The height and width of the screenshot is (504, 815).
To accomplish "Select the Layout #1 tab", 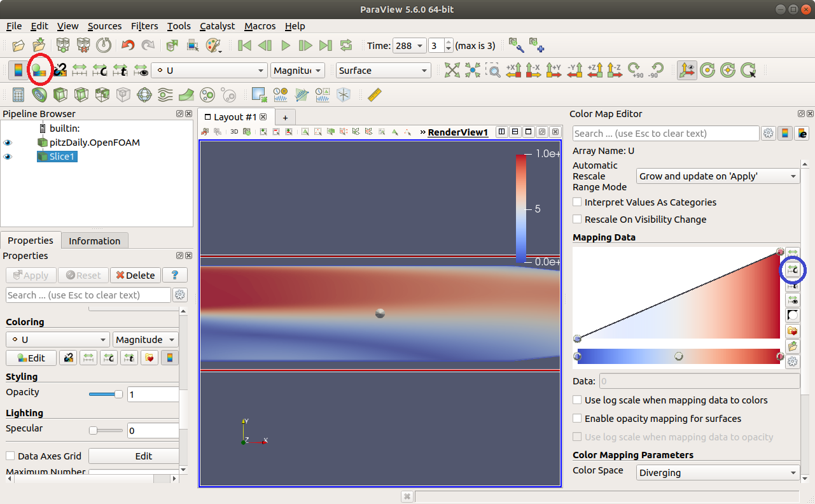I will (235, 117).
